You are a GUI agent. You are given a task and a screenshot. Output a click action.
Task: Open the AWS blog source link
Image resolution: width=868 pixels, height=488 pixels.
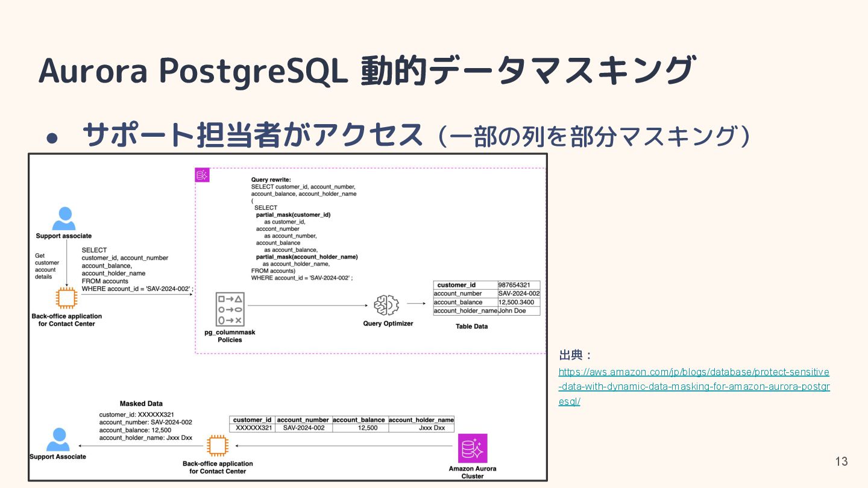(694, 387)
